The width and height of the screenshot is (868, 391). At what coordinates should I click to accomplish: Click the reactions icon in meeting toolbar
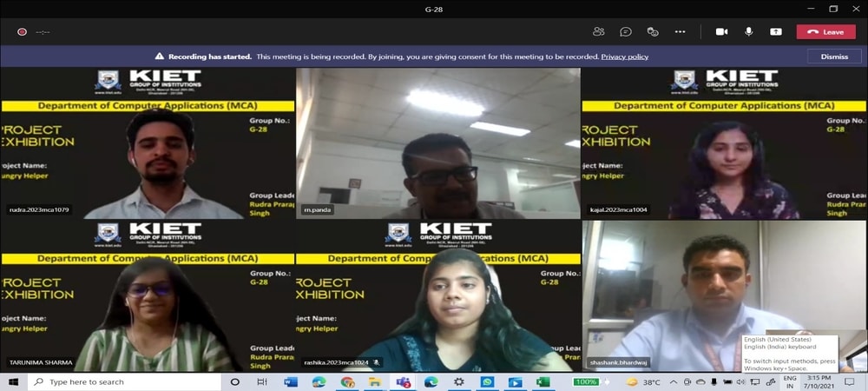(x=653, y=32)
